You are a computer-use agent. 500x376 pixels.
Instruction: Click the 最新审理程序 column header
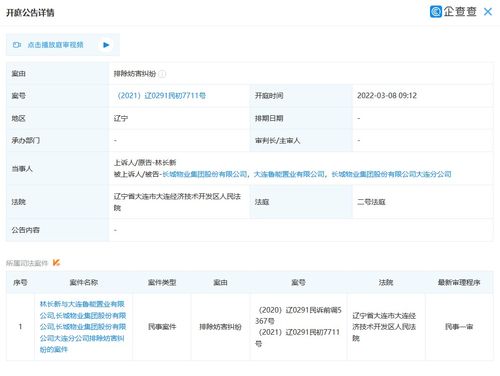[x=459, y=282]
